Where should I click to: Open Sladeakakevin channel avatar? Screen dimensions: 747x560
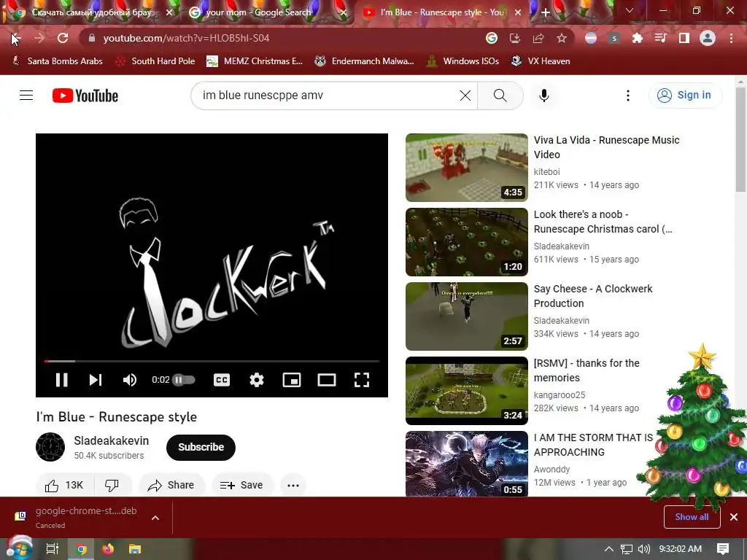click(x=50, y=447)
